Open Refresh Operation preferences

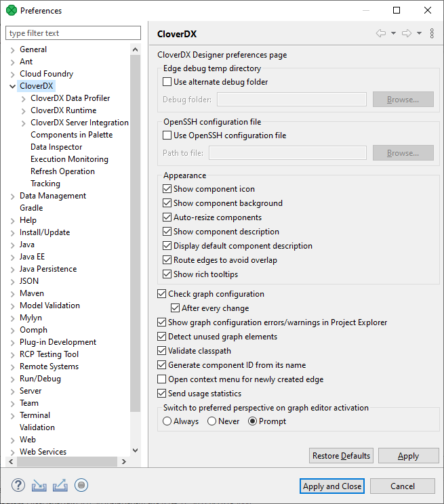tap(62, 171)
